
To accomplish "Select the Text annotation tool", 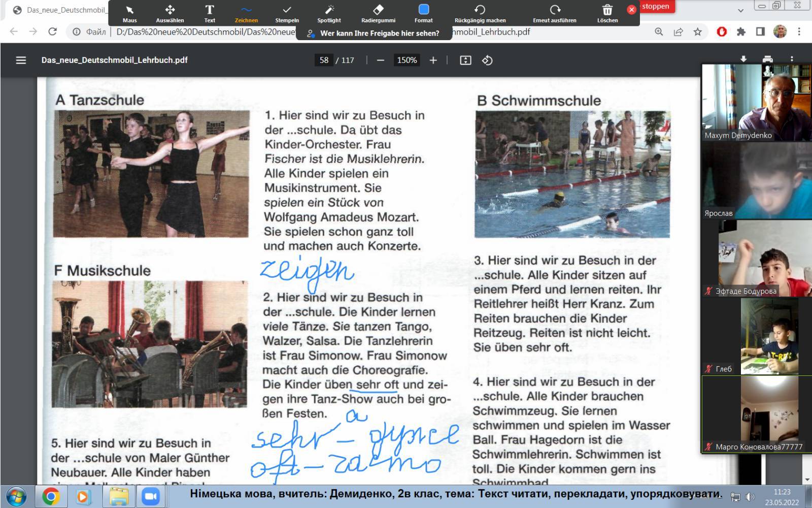I will tap(209, 13).
